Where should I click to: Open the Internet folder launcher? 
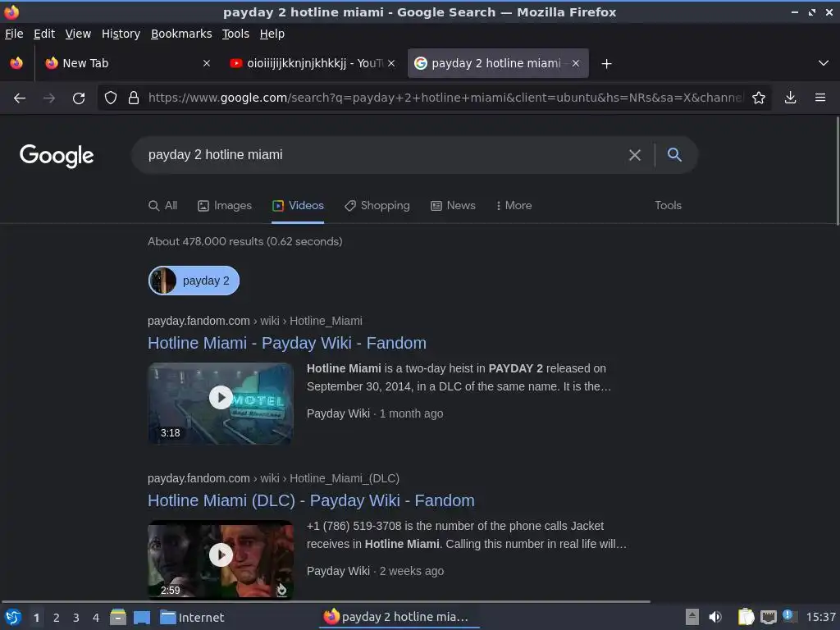pyautogui.click(x=192, y=618)
